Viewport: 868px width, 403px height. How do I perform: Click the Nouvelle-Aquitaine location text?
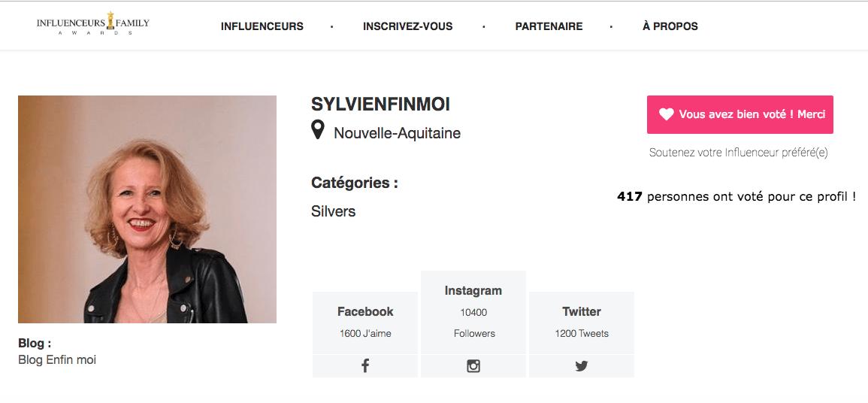[397, 133]
